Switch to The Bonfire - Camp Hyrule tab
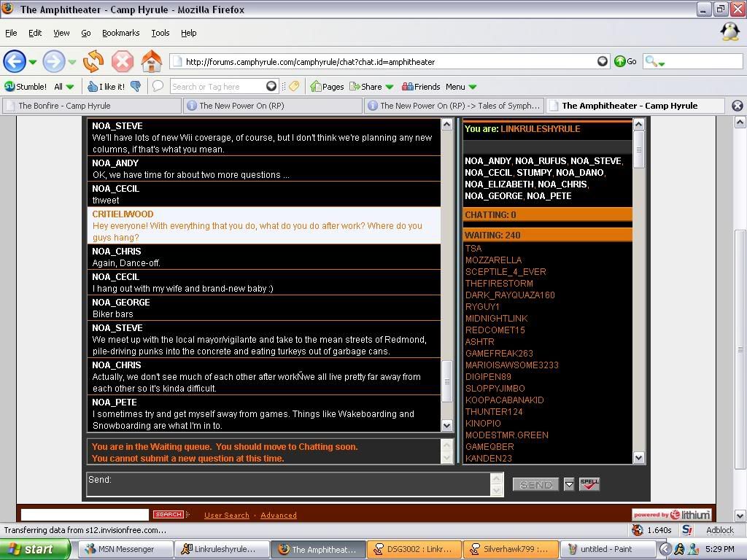This screenshot has width=747, height=560. pyautogui.click(x=92, y=106)
